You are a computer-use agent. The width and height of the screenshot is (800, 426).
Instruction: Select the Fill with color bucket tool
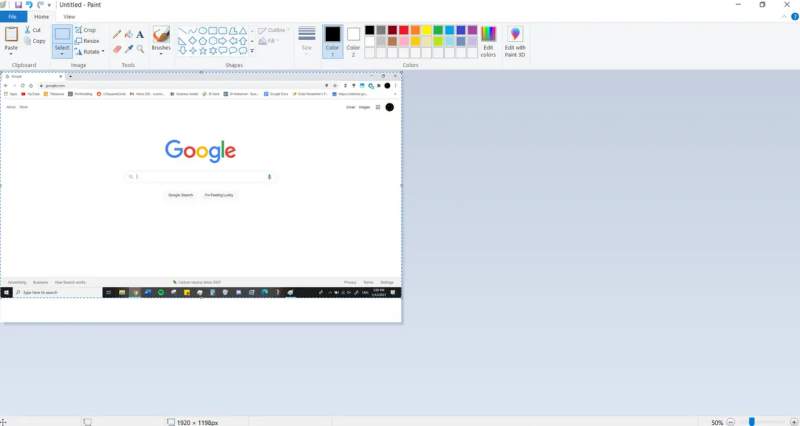coord(129,34)
